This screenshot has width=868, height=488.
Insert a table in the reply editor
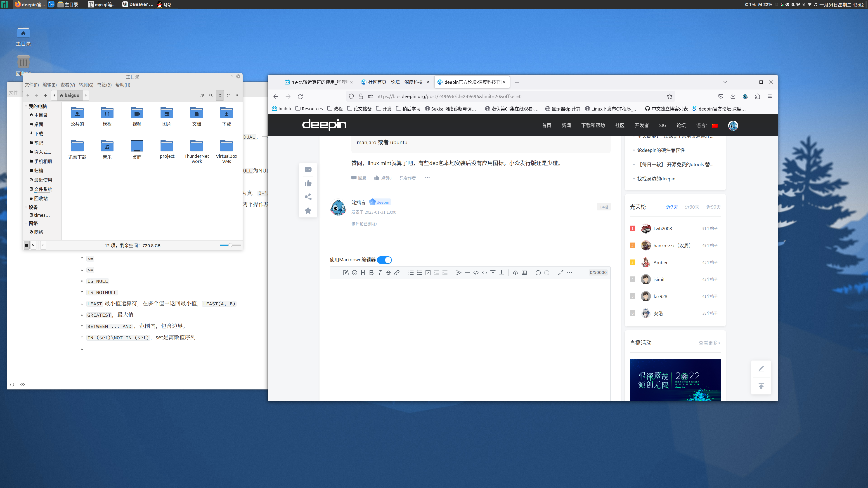(524, 273)
